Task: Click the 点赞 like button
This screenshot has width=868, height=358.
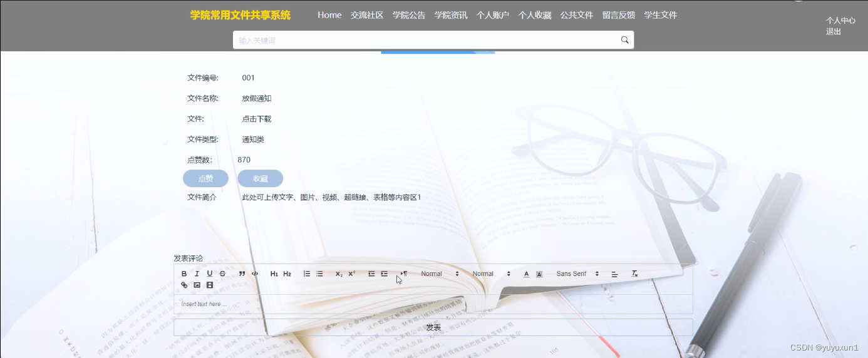Action: pyautogui.click(x=205, y=178)
